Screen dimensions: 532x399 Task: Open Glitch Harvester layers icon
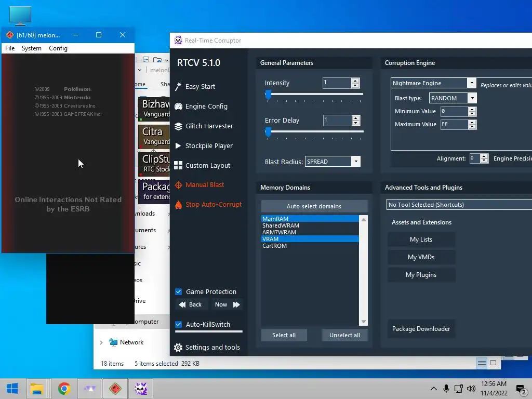[x=178, y=126]
